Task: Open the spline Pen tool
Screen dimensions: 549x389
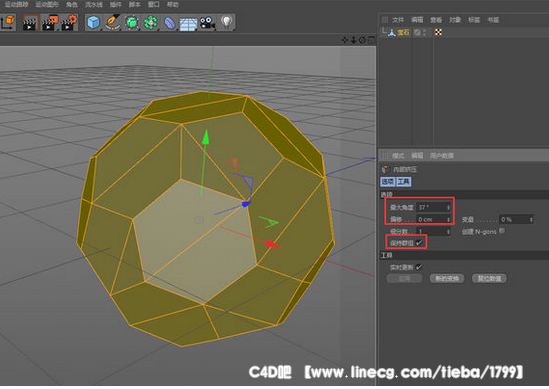Action: [x=112, y=22]
